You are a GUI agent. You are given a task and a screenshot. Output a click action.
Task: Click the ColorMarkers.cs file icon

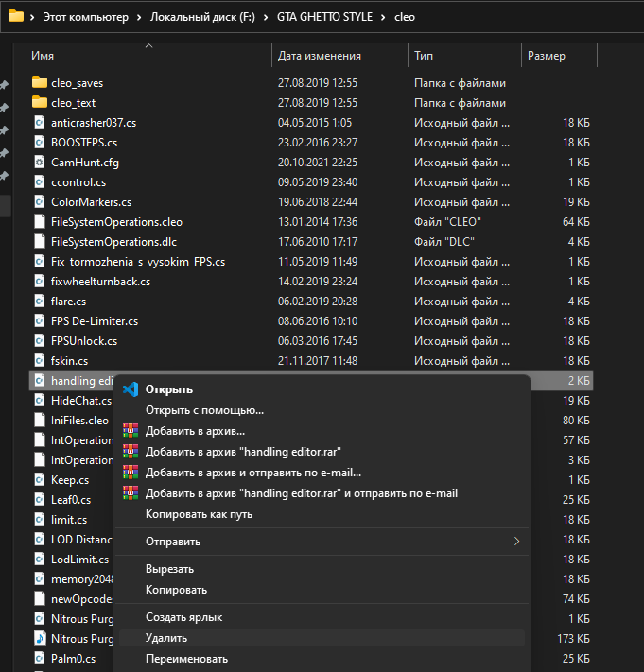pyautogui.click(x=40, y=202)
